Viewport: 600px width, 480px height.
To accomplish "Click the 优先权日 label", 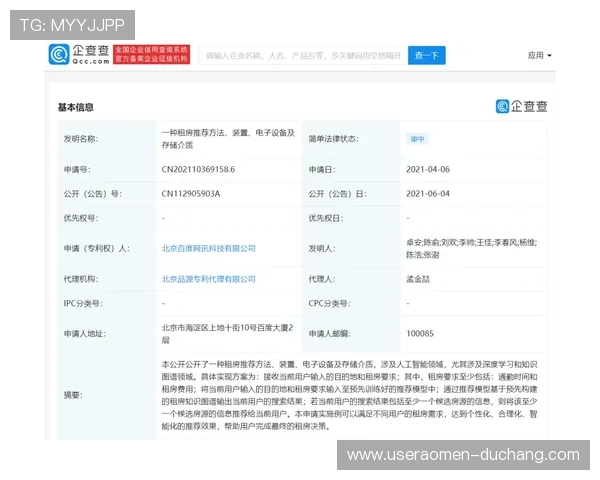I will point(326,218).
